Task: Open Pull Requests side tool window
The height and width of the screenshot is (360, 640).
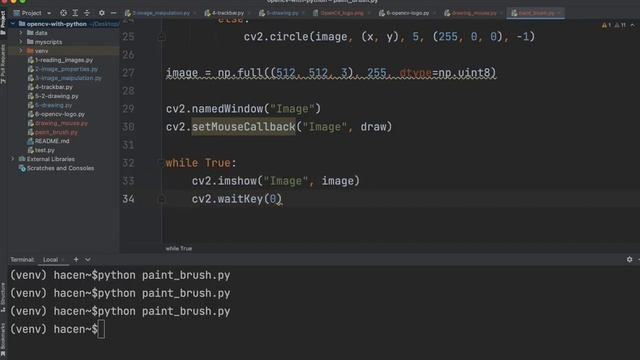Action: 3,63
